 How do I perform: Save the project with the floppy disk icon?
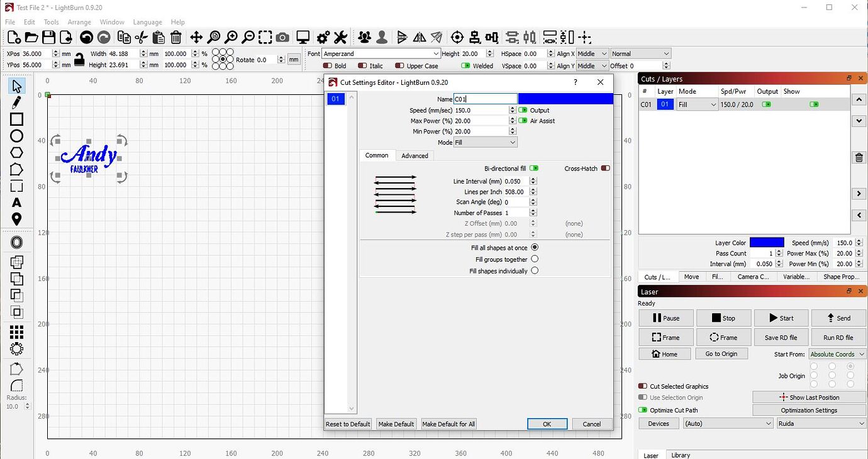pyautogui.click(x=48, y=37)
